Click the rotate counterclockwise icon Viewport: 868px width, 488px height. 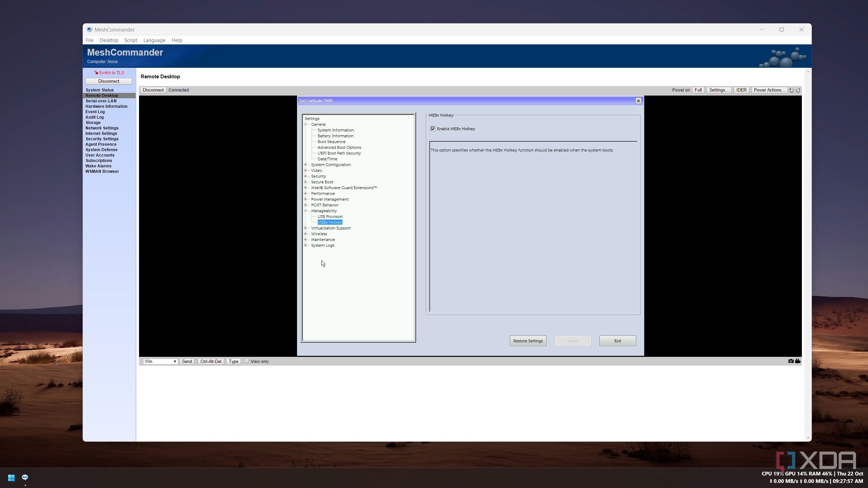(x=791, y=90)
